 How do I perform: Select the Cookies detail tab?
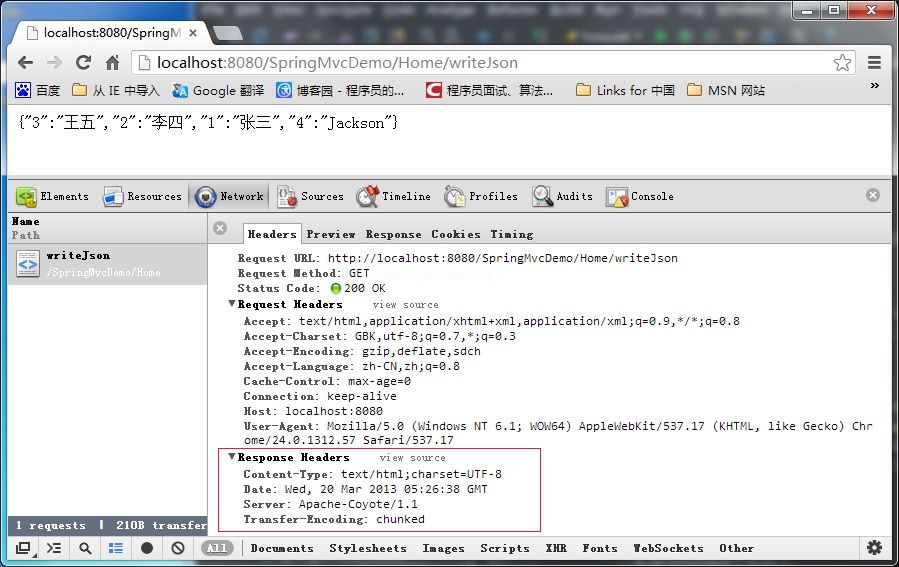(456, 234)
